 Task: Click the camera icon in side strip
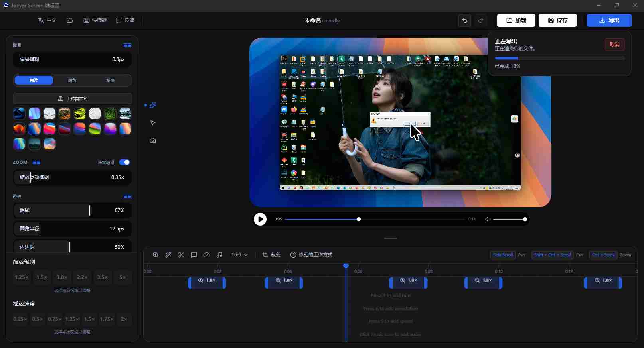tap(153, 140)
